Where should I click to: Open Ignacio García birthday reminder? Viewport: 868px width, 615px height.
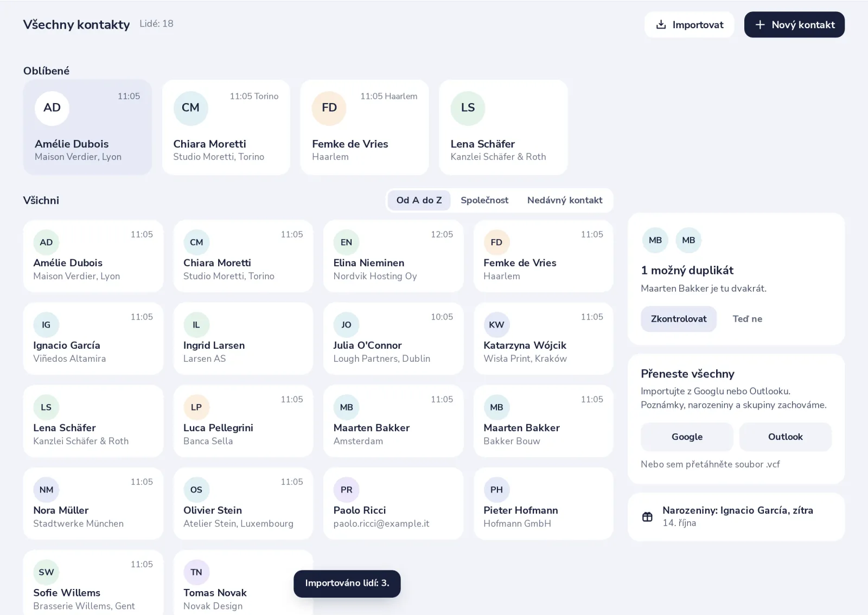tap(736, 517)
